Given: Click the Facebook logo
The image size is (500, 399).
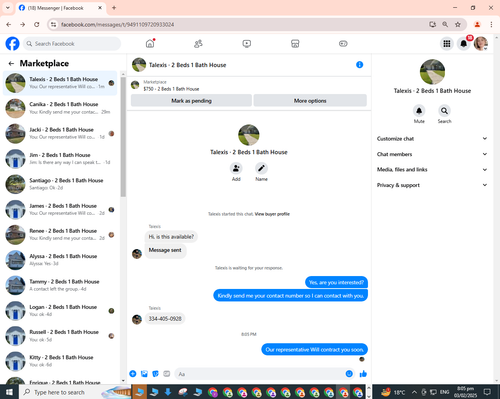Looking at the screenshot, I should click(x=12, y=44).
